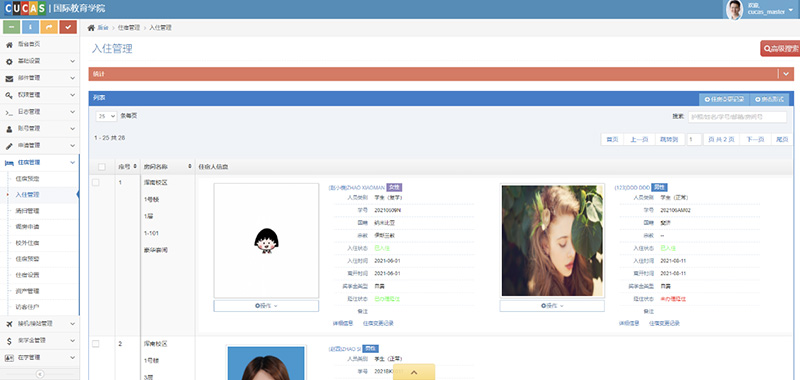Collapse the sidebar with double-chevron button
This screenshot has height=380, width=800.
tap(40, 374)
